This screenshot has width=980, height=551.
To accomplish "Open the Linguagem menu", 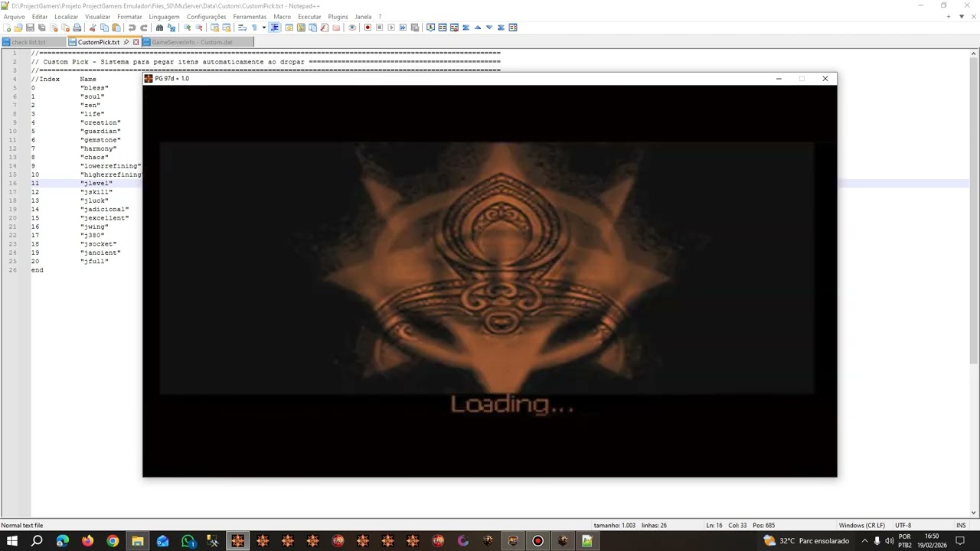I will [x=164, y=17].
